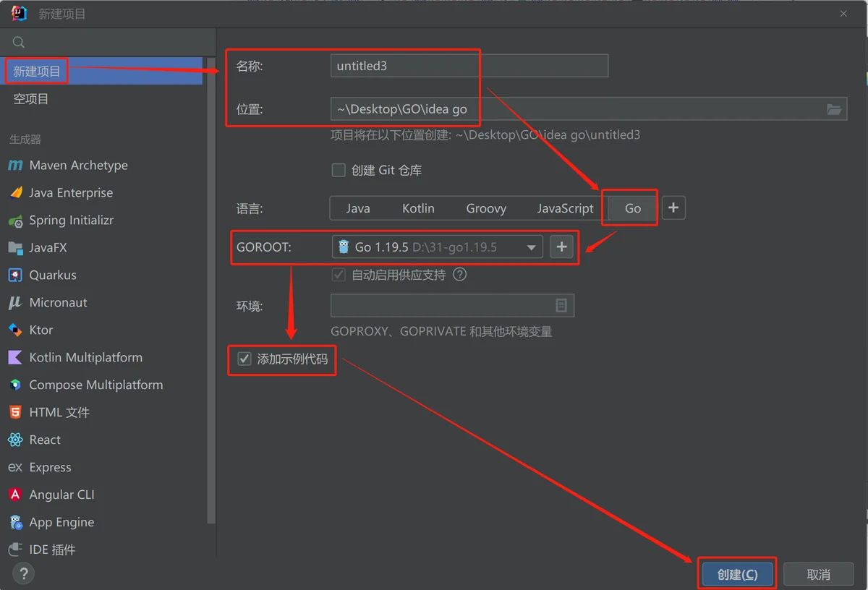
Task: Open the environment variables editor icon
Action: point(561,306)
